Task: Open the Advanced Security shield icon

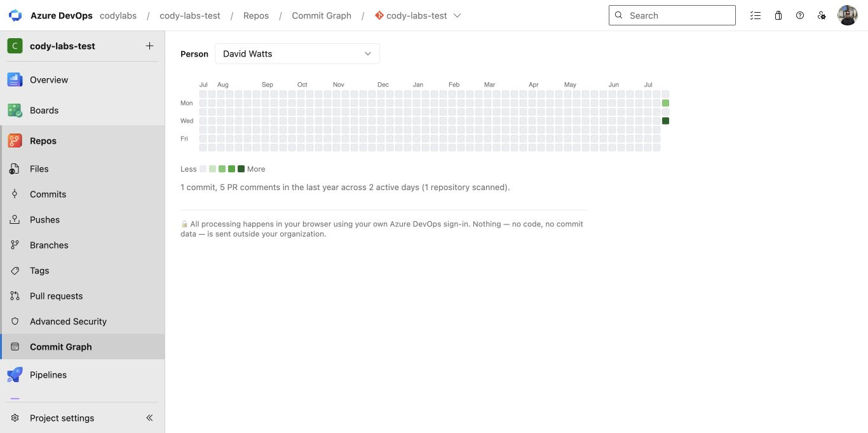Action: (x=15, y=321)
